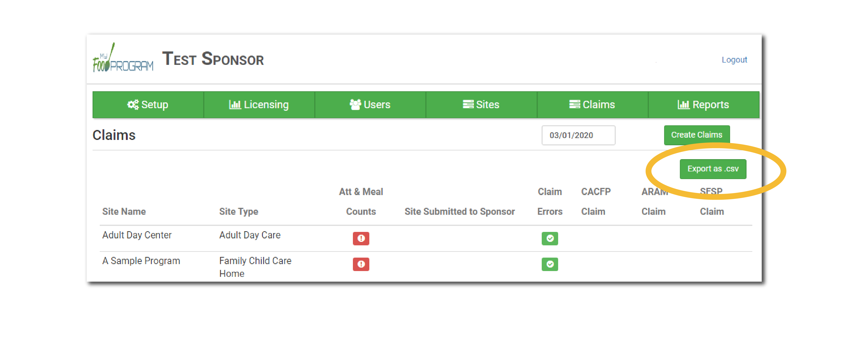Click the green checkmark icon for Adult Day Center
Image resolution: width=868 pixels, height=338 pixels.
pos(550,238)
